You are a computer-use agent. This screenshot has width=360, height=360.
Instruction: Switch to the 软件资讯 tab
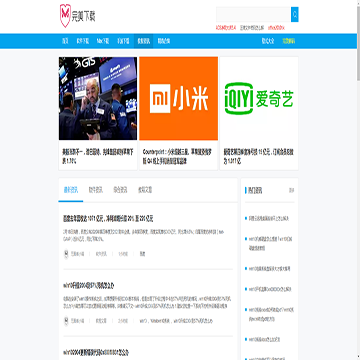96,190
